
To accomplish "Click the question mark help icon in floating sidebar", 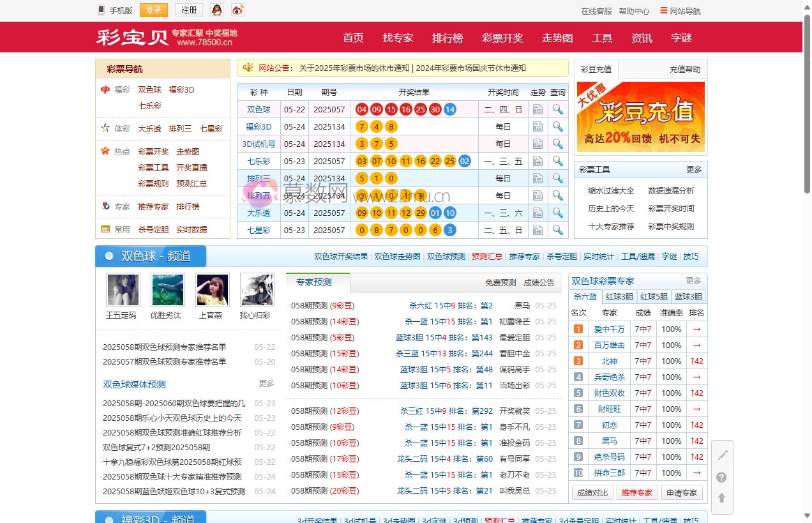I will (x=722, y=477).
